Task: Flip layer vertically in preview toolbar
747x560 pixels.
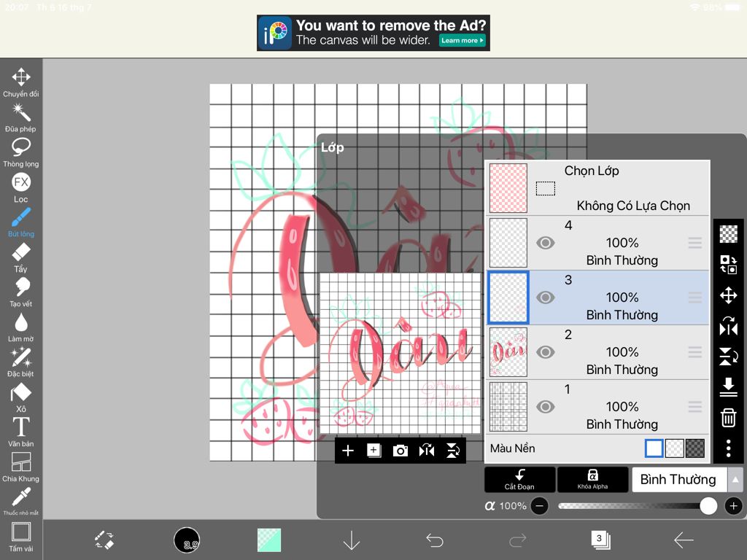Action: 452,451
